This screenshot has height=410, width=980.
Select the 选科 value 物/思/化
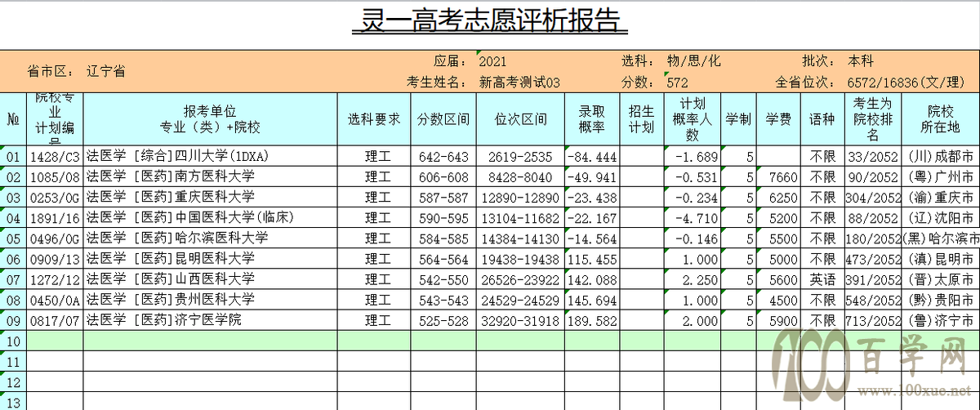pyautogui.click(x=693, y=62)
